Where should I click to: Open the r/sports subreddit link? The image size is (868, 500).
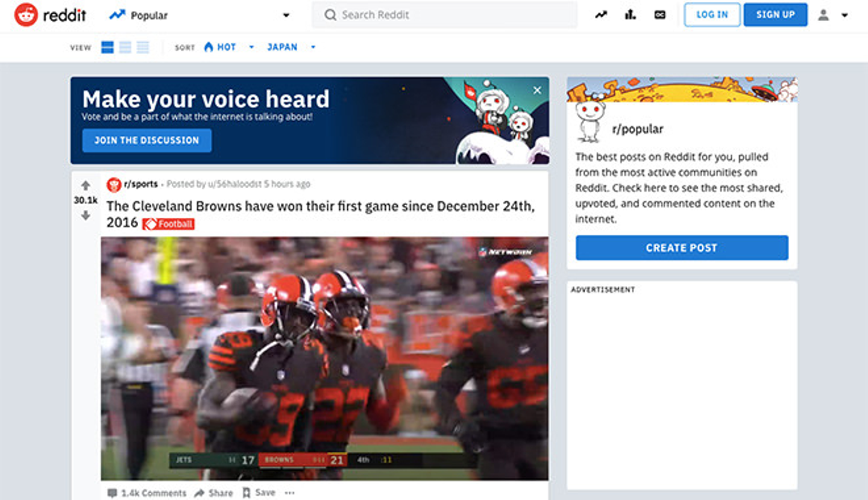pos(141,184)
